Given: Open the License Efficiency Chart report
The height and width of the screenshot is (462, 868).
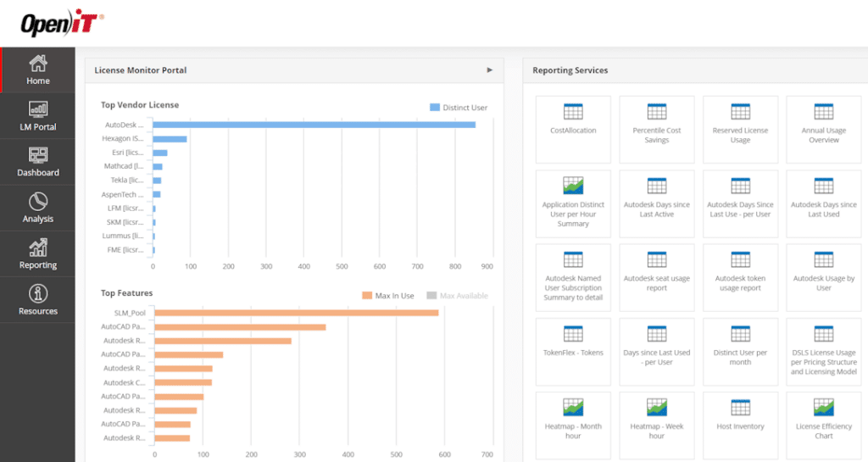Looking at the screenshot, I should [x=824, y=426].
